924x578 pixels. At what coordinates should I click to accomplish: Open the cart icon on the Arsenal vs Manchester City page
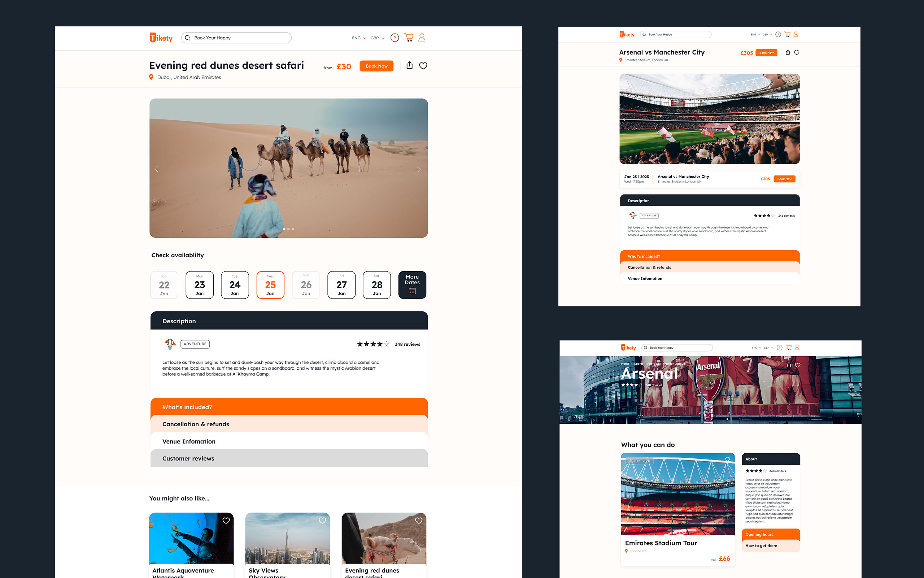coord(787,34)
